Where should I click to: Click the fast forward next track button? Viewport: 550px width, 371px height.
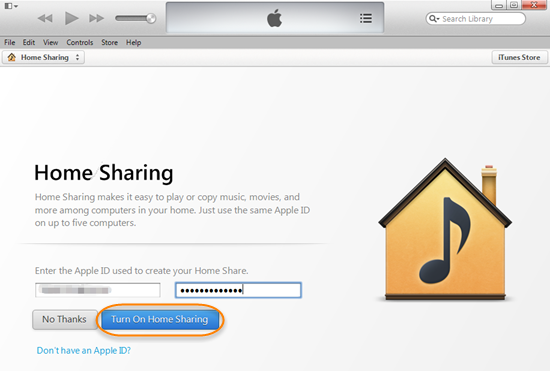pos(96,18)
